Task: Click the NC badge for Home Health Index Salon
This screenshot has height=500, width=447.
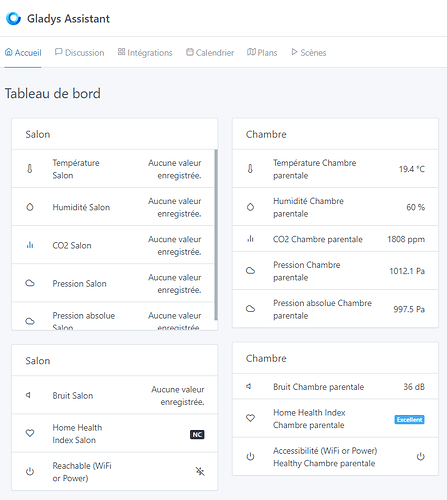Action: click(x=197, y=435)
